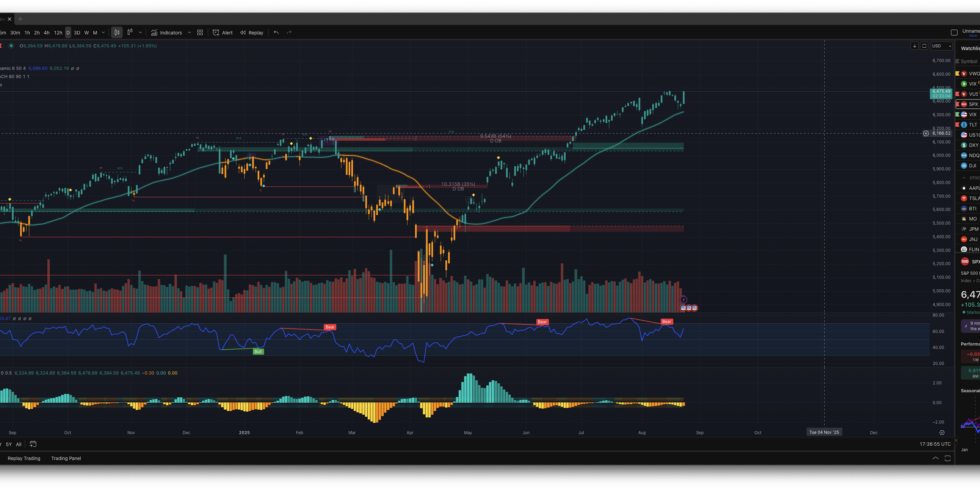980x490 pixels.
Task: Expand the timeframe interval dropdown chevron
Action: (x=103, y=33)
